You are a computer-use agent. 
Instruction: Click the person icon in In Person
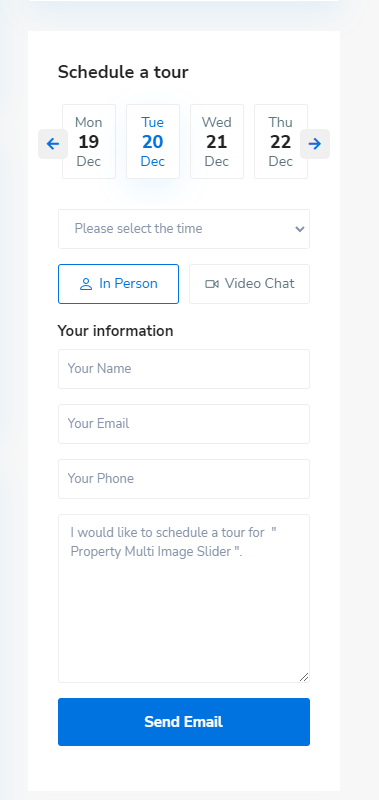(x=86, y=284)
